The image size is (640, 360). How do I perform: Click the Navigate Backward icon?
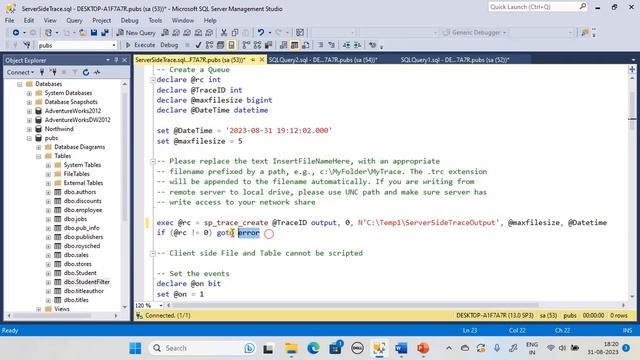coord(16,33)
